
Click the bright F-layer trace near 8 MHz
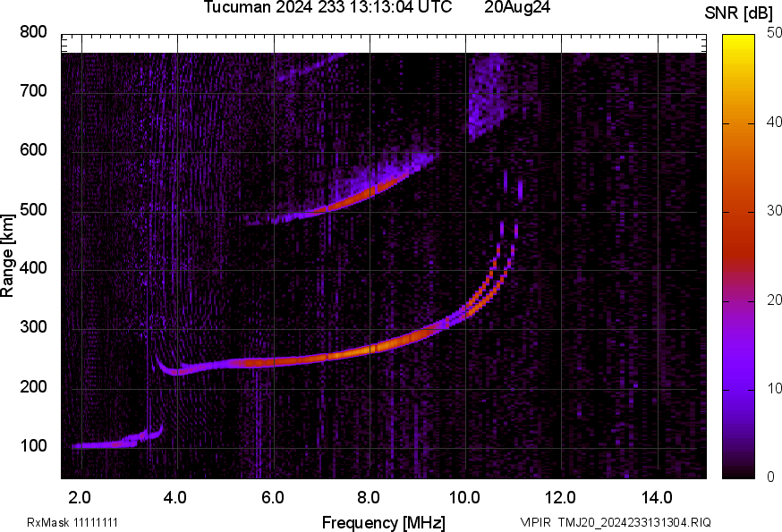[x=370, y=350]
